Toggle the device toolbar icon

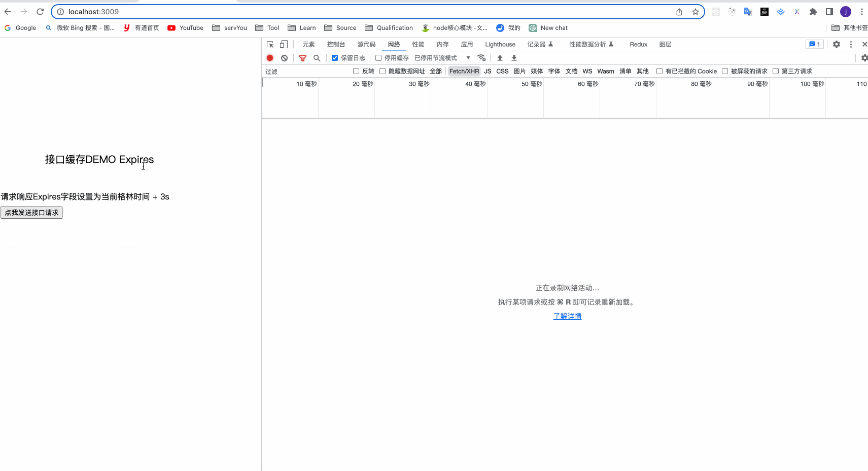click(x=284, y=44)
